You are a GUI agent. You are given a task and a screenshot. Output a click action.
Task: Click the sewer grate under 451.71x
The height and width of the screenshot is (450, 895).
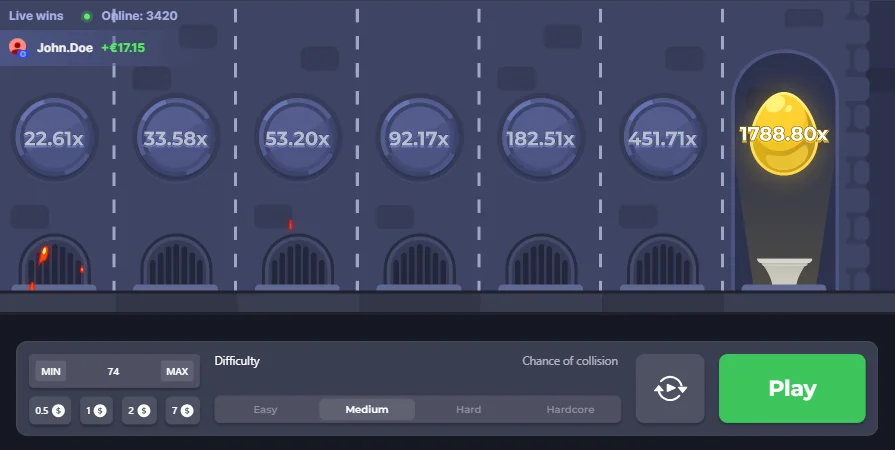coord(662,263)
